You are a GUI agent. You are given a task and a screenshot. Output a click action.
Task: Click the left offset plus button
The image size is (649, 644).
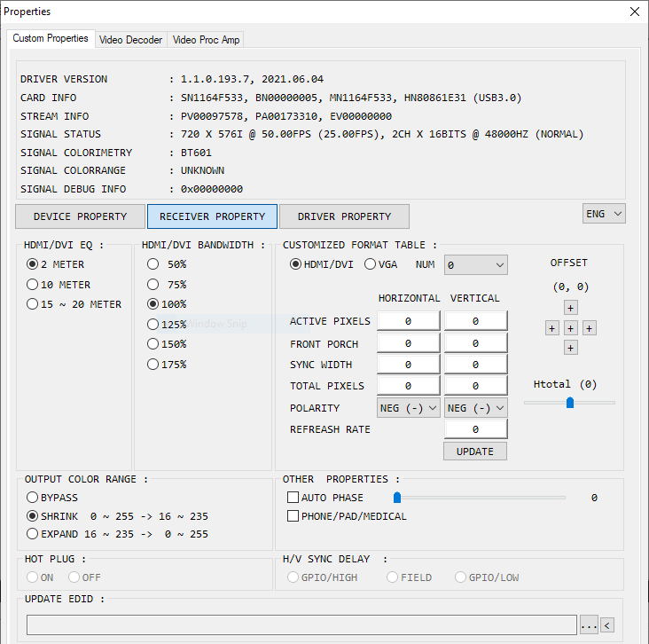pyautogui.click(x=551, y=328)
